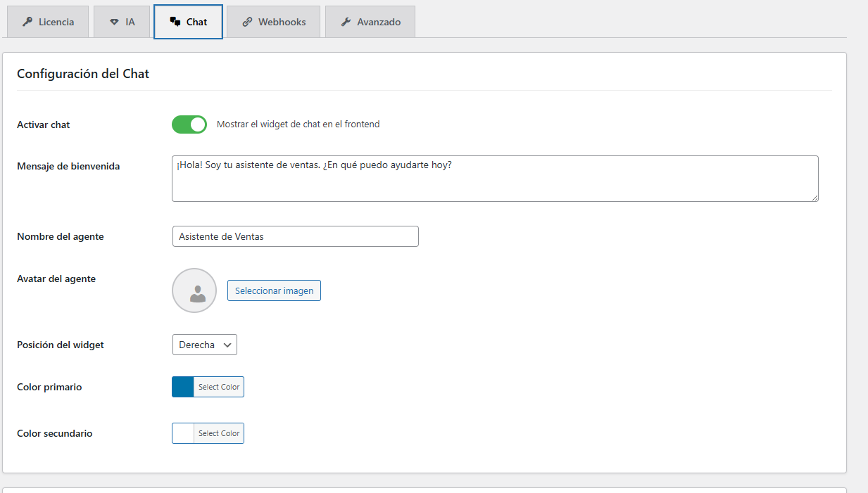Click the wrench icon on Avanzado tab
Image resolution: width=868 pixels, height=493 pixels.
point(346,22)
